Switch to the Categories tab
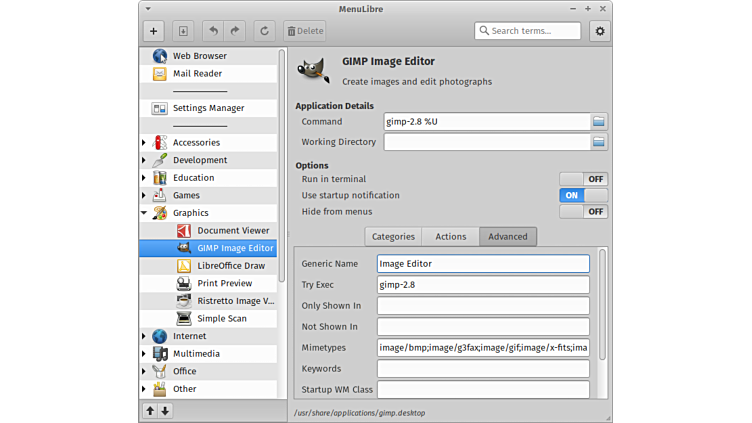752x423 pixels. 393,237
